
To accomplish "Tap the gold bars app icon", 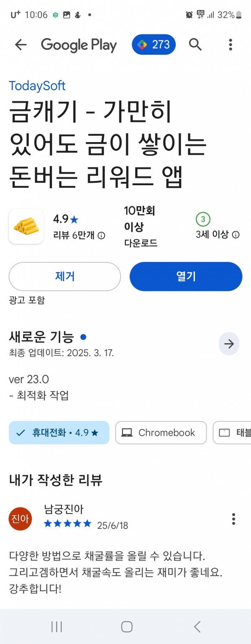I will click(x=26, y=226).
